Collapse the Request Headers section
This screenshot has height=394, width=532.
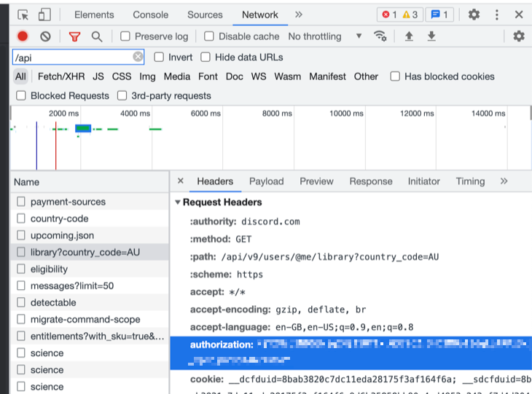(x=179, y=202)
